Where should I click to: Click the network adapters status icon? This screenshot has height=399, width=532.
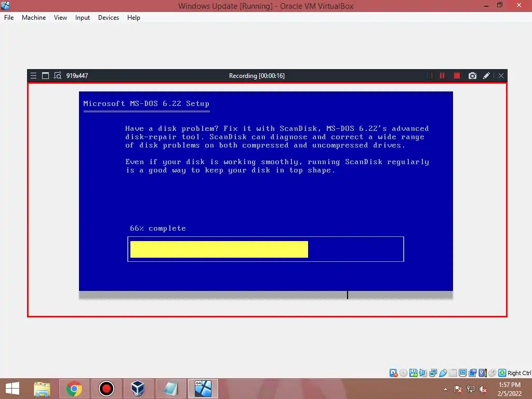click(433, 373)
